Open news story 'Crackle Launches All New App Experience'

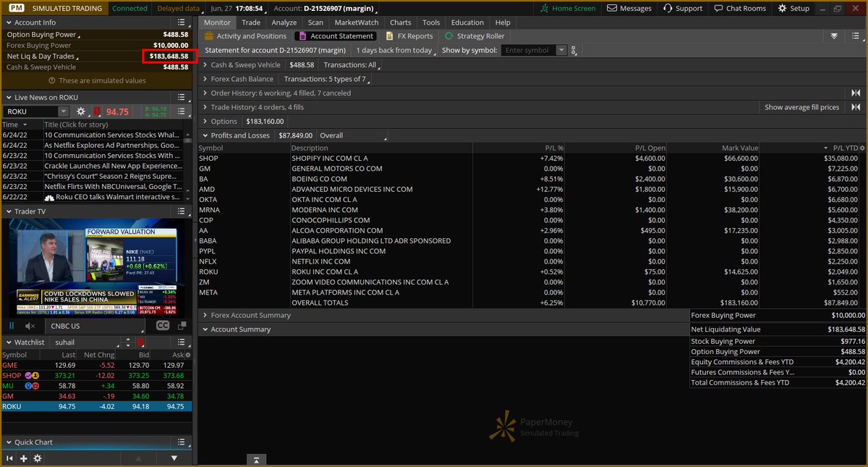tap(112, 166)
